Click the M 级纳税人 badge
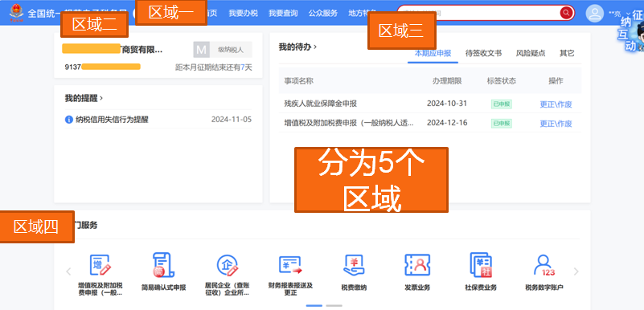This screenshot has height=310, width=644. click(223, 50)
